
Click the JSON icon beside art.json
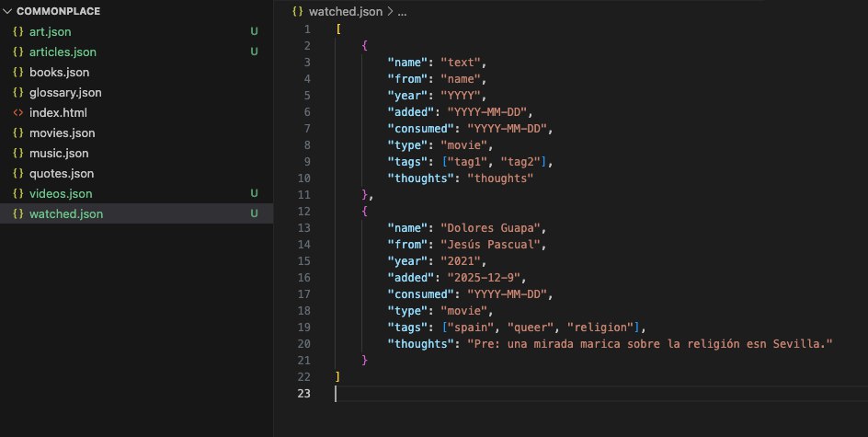(x=18, y=31)
